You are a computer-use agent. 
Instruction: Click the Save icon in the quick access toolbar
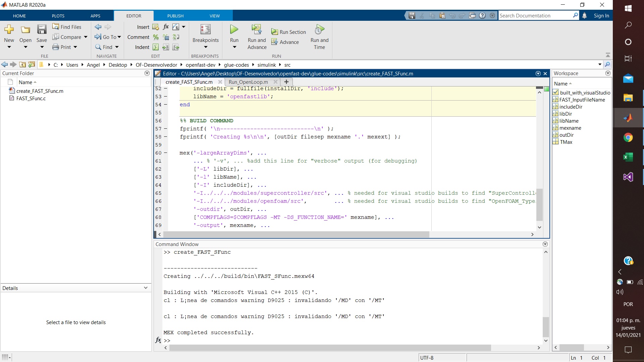click(411, 15)
